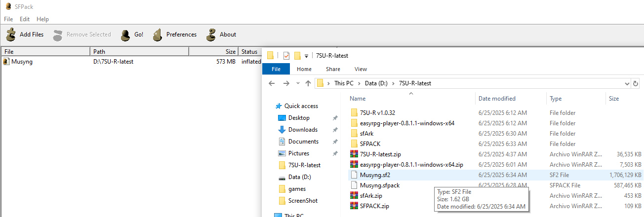Switch to the Home ribbon tab

tap(304, 69)
